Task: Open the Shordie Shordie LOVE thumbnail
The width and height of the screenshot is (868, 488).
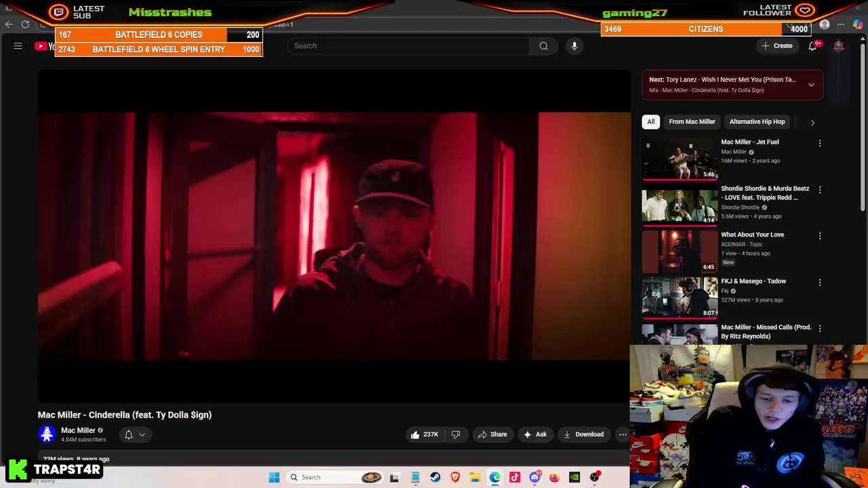Action: tap(679, 205)
